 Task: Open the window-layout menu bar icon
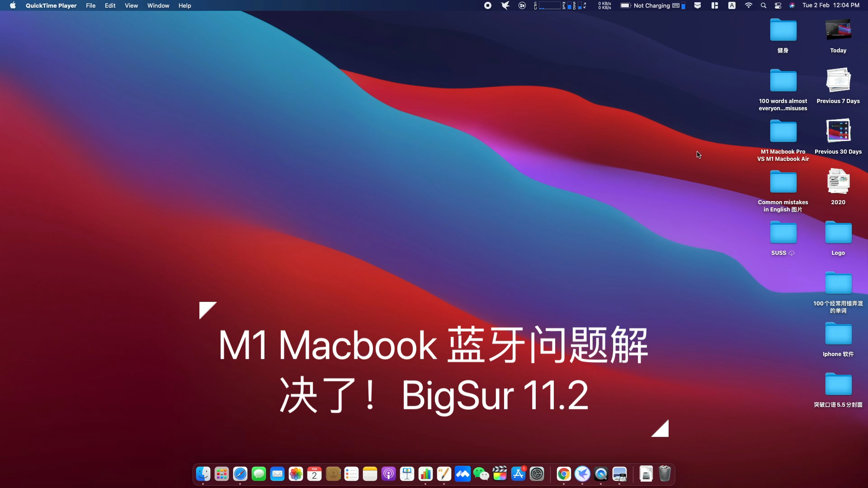(x=715, y=5)
